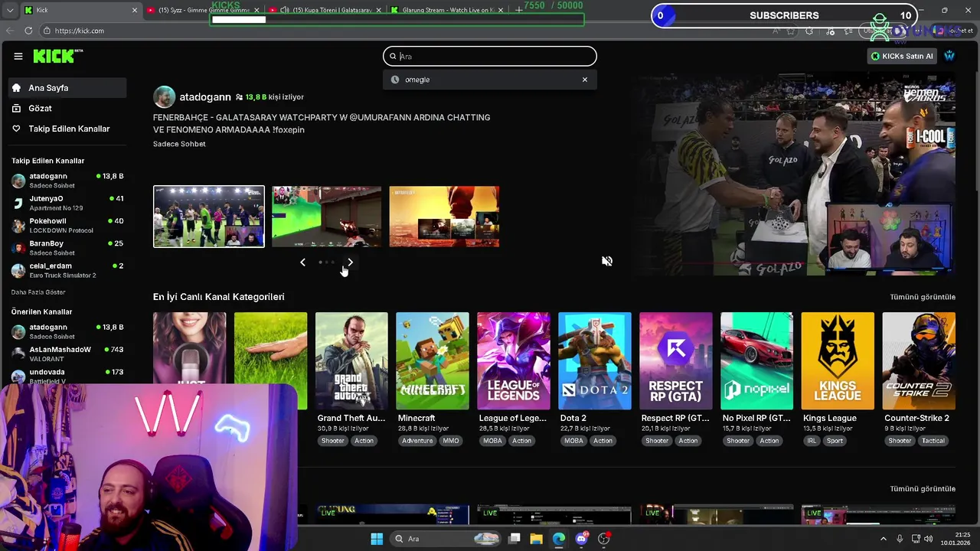The width and height of the screenshot is (980, 551).
Task: Open the Minecraft category card
Action: [x=433, y=360]
